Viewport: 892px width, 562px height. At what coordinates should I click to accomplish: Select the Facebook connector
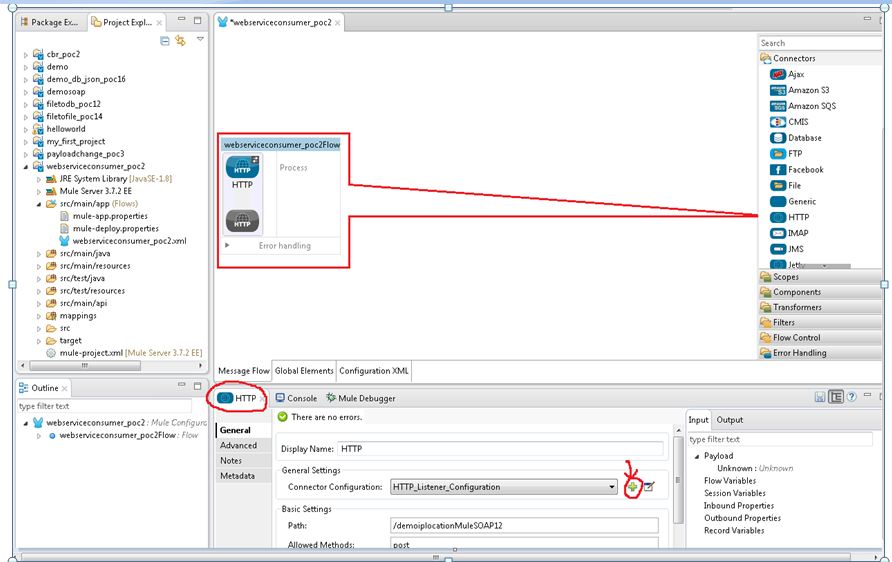796,170
